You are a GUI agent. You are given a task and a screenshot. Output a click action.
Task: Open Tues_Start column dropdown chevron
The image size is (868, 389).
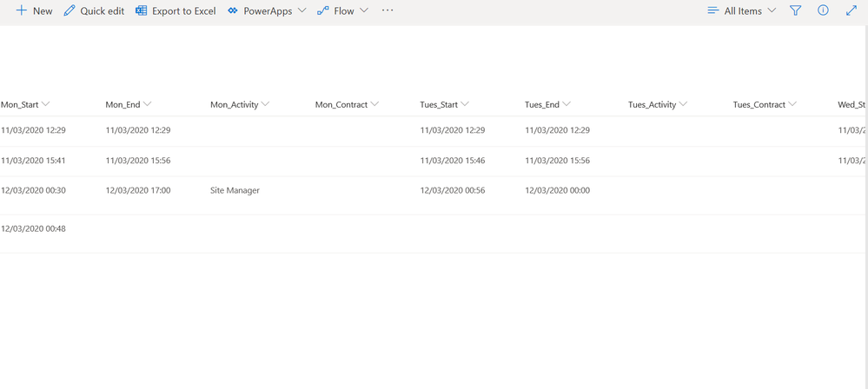[x=465, y=104]
